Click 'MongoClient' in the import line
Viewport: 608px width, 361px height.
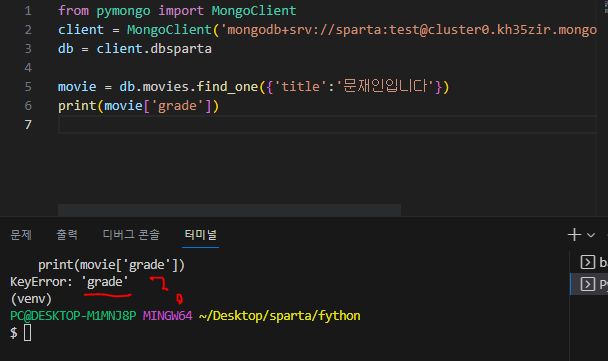(x=254, y=11)
